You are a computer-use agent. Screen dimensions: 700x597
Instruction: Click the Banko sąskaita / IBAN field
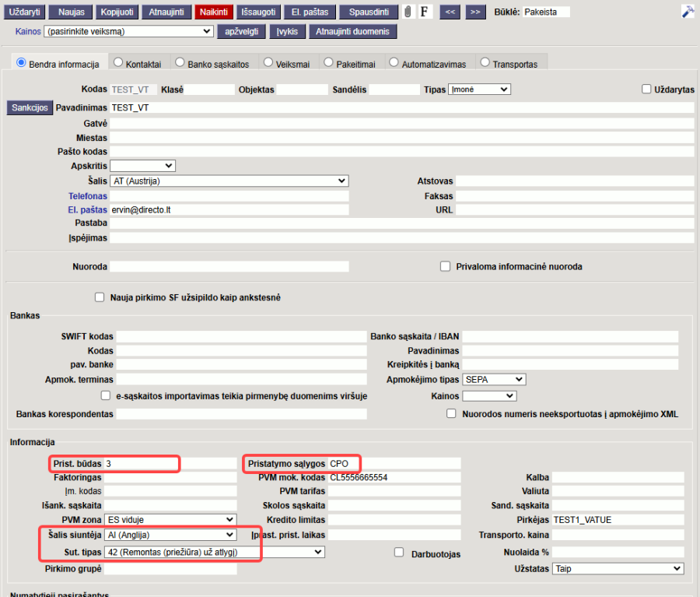[x=570, y=336]
